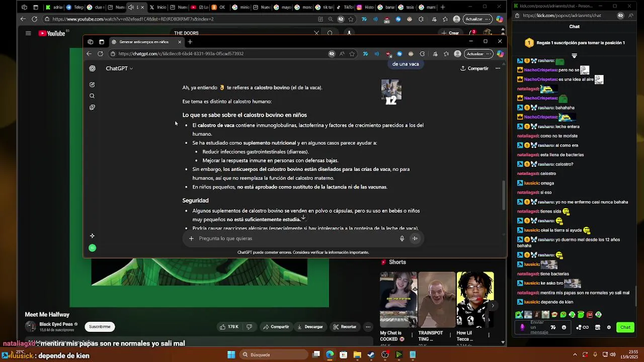Show next Shorts with arrow

tap(493, 306)
